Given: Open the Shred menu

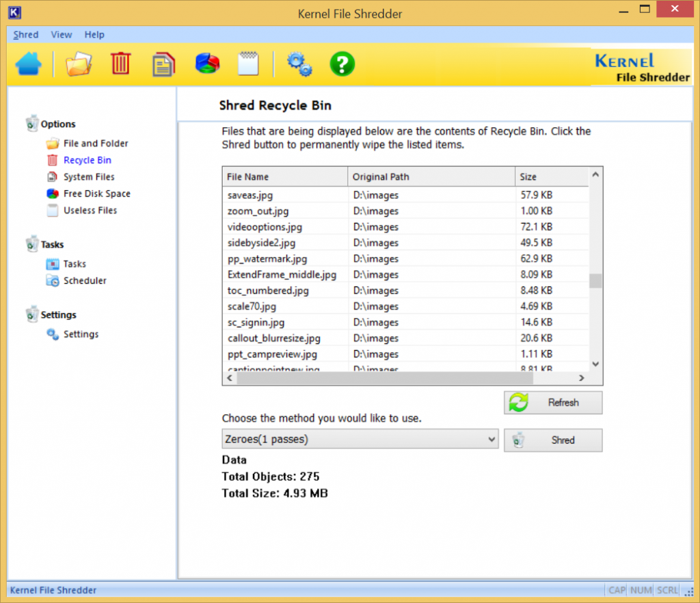Looking at the screenshot, I should point(26,34).
